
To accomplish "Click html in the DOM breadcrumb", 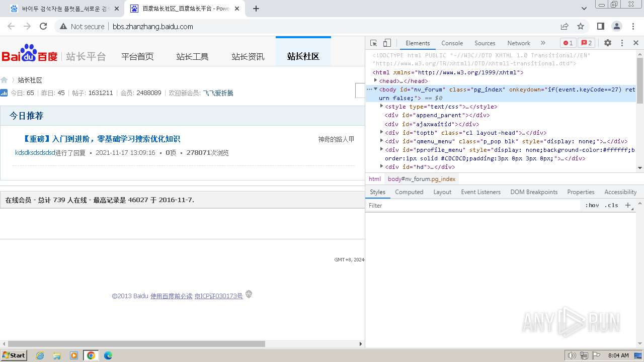I will (375, 179).
